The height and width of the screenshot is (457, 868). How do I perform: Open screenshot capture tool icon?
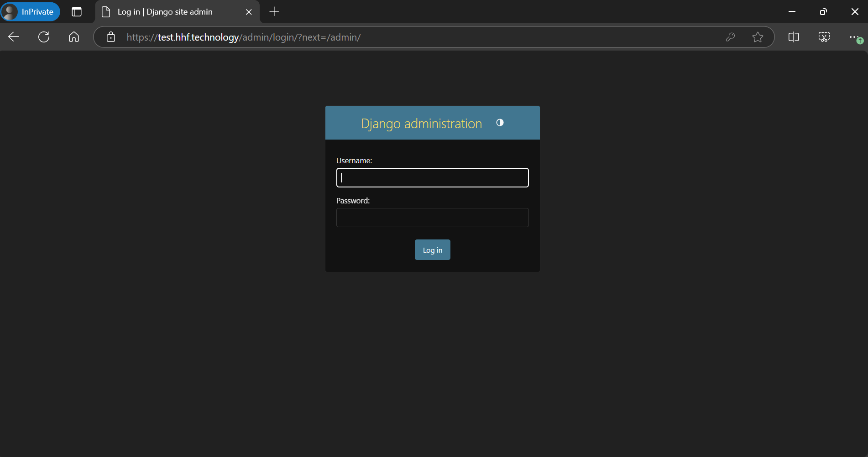coord(824,37)
